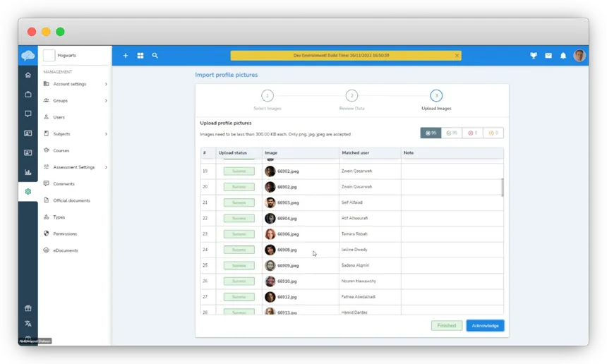The image size is (607, 364).
Task: Select the active settings gear icon in rail
Action: click(28, 191)
